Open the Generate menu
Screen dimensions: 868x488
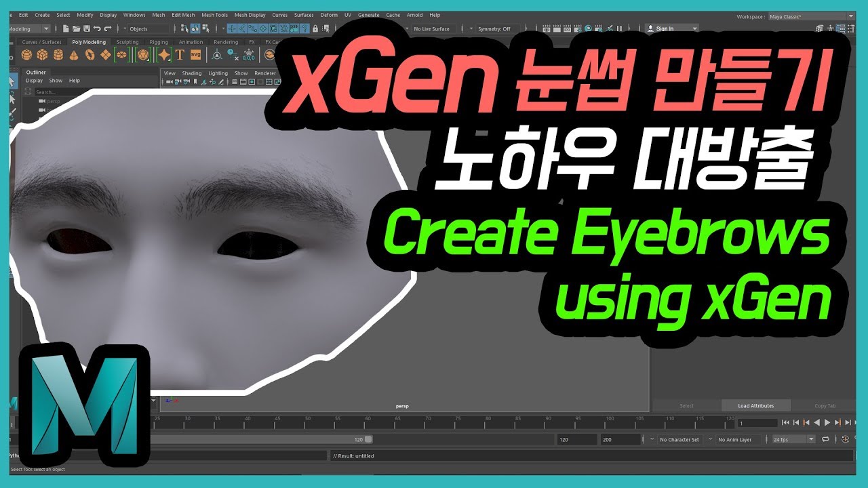pos(368,15)
